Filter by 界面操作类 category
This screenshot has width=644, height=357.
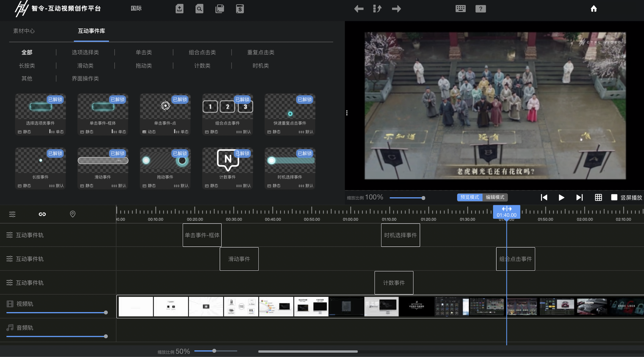click(x=85, y=79)
